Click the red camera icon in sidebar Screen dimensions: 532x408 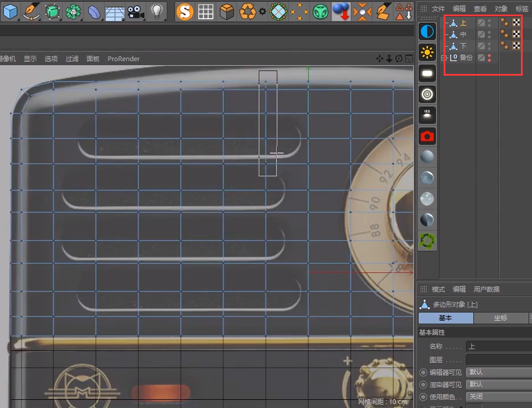[427, 136]
